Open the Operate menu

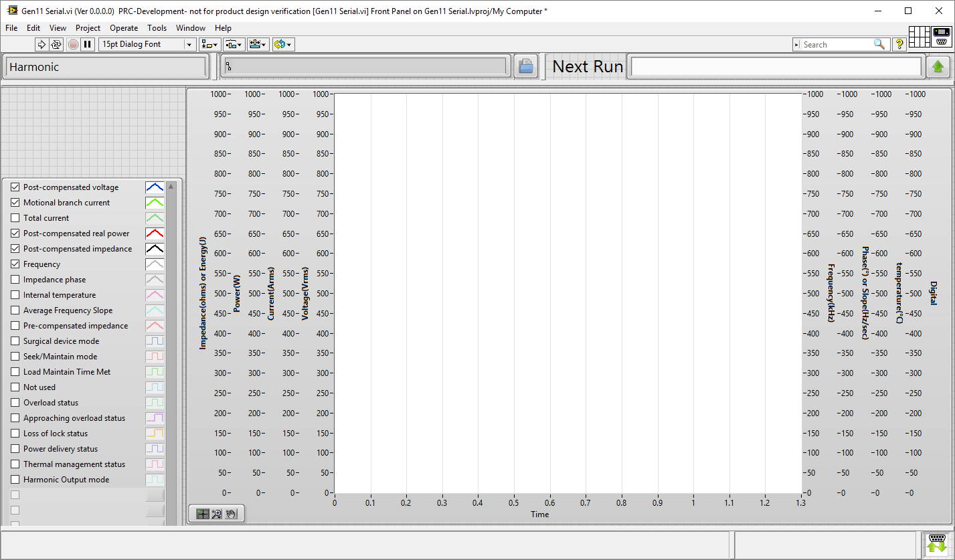click(124, 28)
